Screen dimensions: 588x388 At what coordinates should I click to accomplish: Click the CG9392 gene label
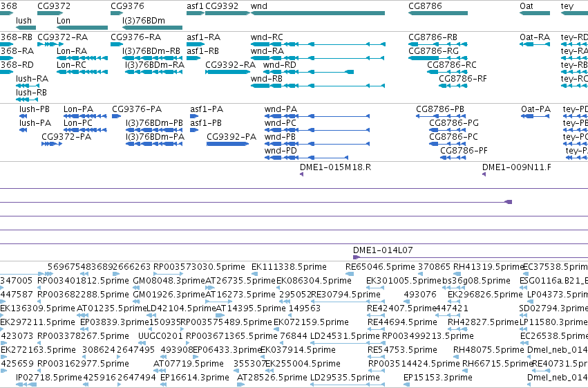pos(222,6)
